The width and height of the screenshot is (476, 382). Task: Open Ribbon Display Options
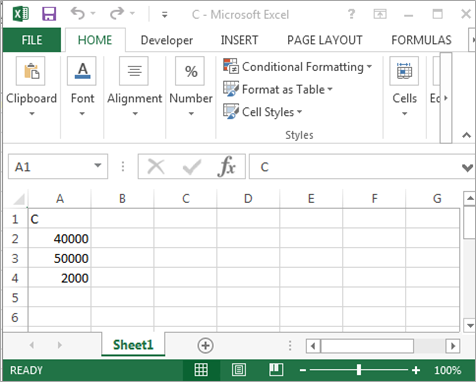click(380, 14)
